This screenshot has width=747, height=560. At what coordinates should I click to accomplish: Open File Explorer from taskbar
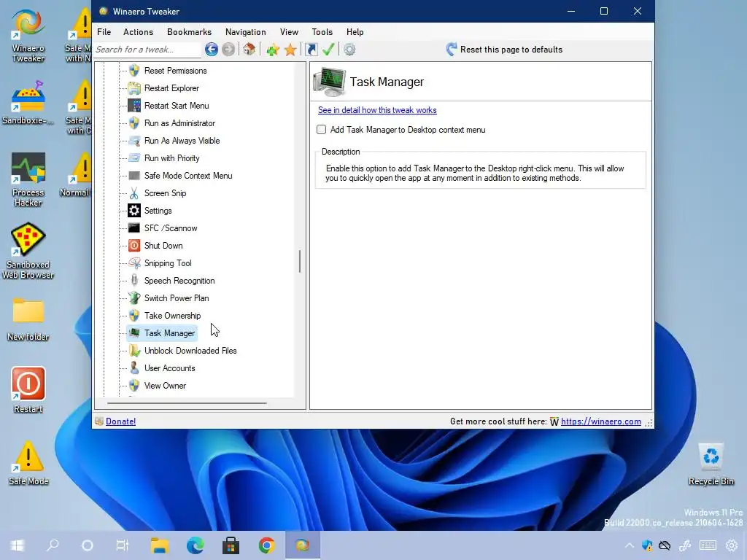[160, 545]
